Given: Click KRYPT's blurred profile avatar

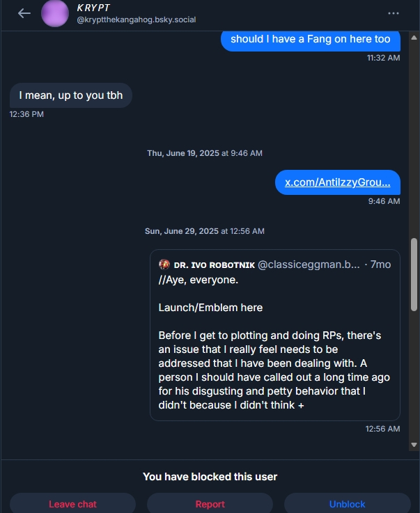Looking at the screenshot, I should 55,13.
